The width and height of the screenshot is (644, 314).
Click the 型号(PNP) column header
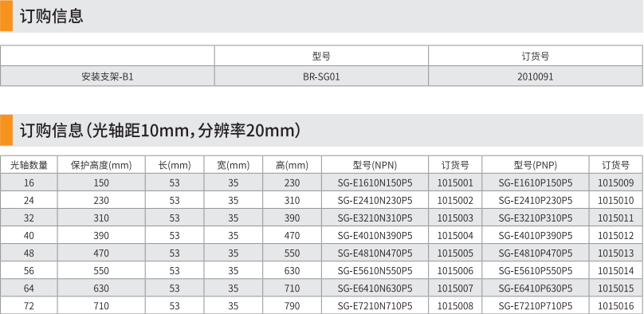pyautogui.click(x=535, y=166)
